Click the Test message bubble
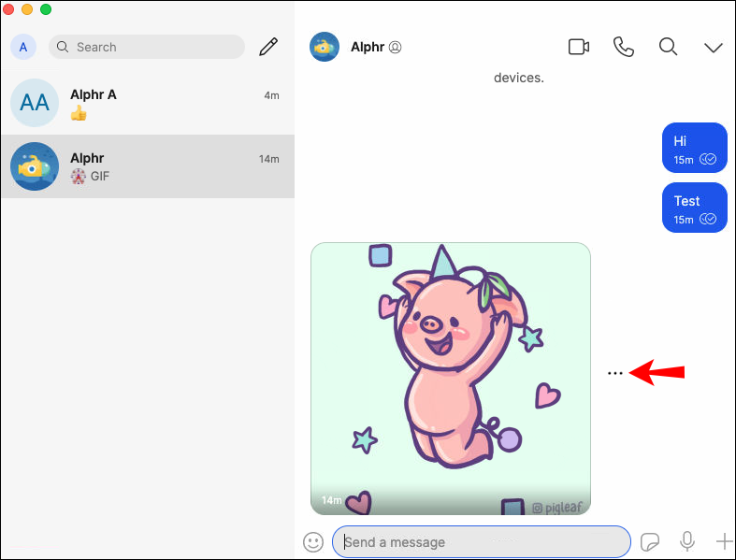The height and width of the screenshot is (560, 736). click(x=695, y=208)
